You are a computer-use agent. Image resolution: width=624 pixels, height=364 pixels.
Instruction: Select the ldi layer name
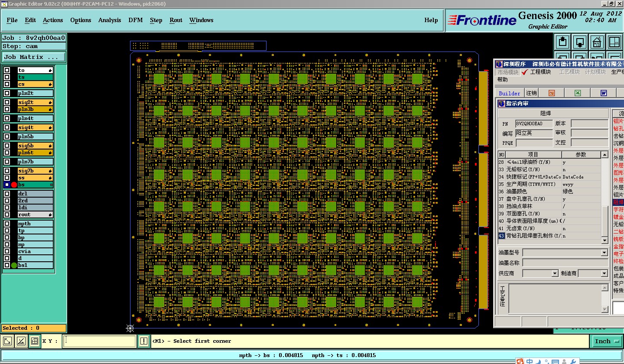coord(36,208)
